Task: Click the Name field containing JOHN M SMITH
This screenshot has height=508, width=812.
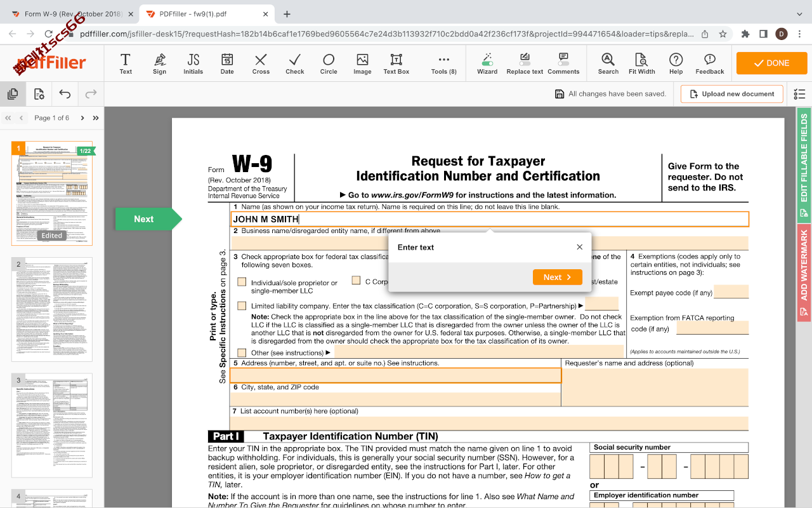Action: click(490, 219)
